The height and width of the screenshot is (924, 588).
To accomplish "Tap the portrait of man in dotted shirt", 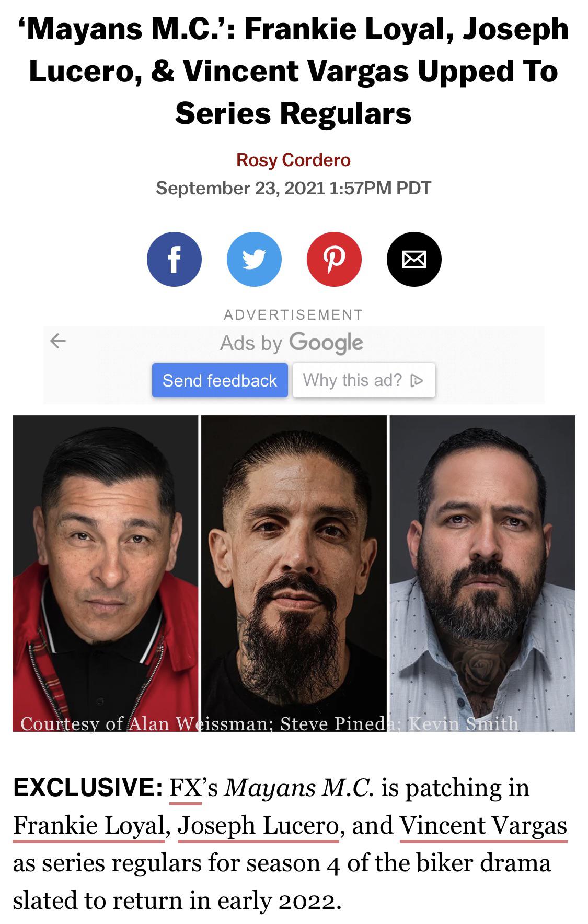I will pos(482,573).
